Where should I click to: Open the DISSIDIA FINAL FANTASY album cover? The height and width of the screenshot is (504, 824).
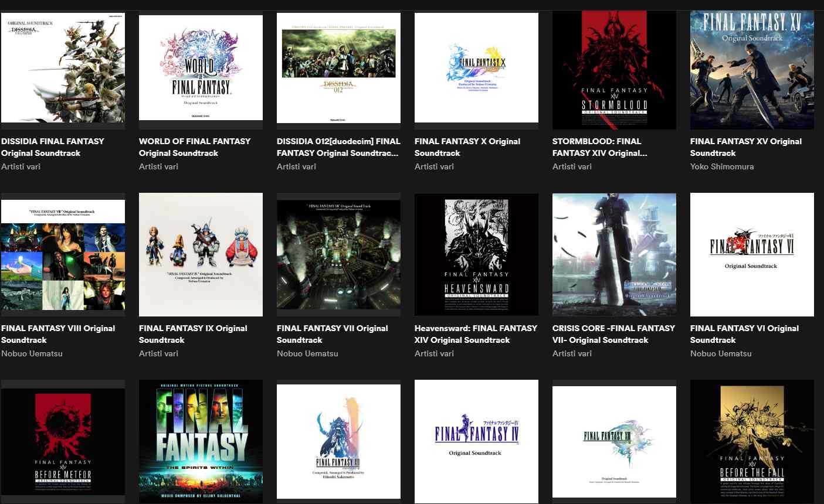point(63,68)
